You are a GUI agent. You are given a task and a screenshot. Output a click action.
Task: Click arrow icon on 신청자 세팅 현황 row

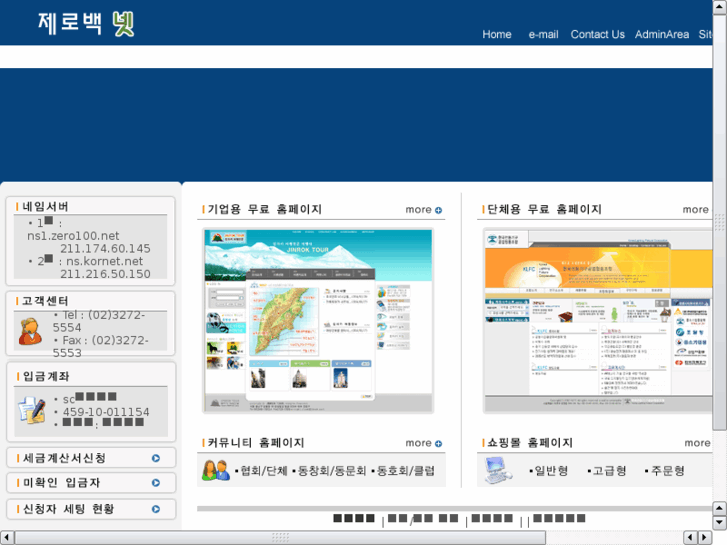click(156, 509)
